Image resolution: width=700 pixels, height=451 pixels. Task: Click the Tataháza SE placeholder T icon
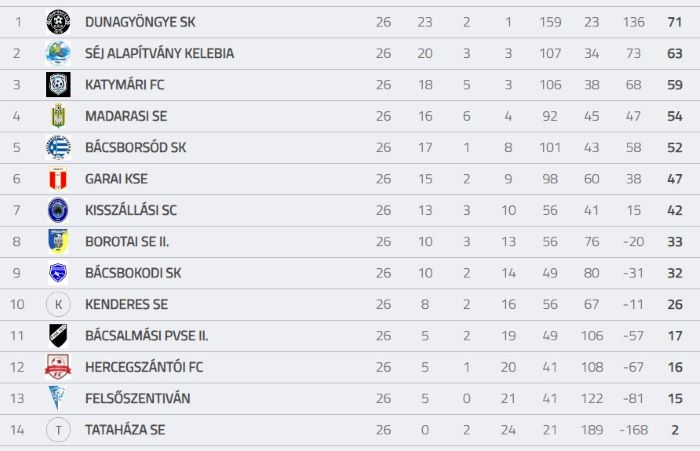[58, 430]
